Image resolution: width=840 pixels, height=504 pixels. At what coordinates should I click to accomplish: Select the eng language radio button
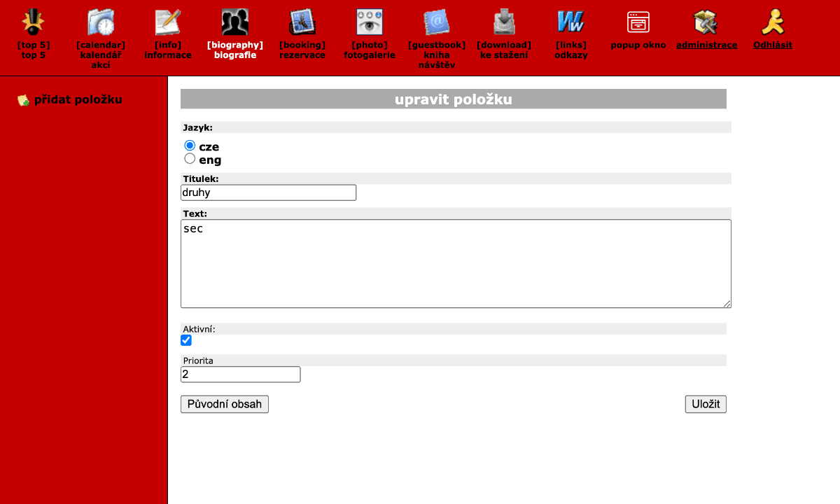190,159
